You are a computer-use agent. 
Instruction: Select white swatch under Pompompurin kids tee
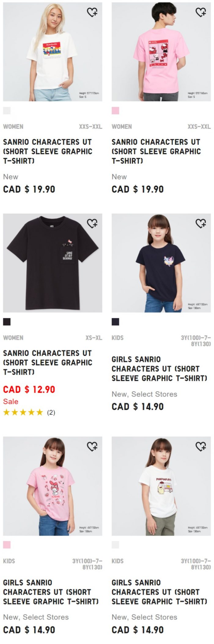[x=115, y=545]
